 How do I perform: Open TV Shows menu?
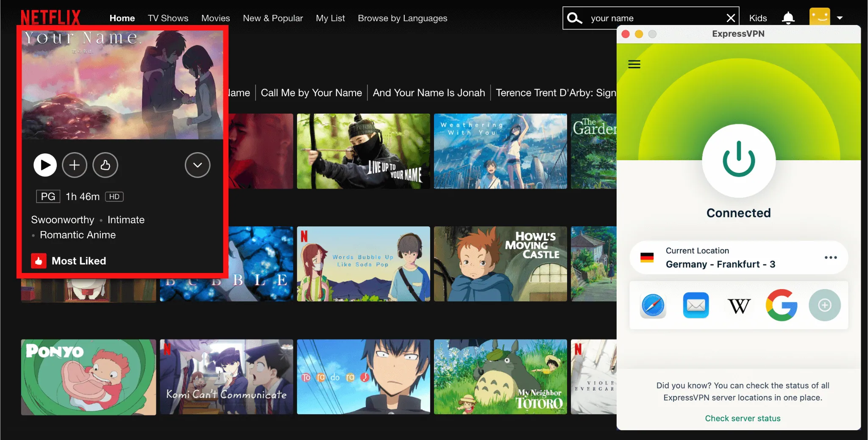tap(168, 18)
